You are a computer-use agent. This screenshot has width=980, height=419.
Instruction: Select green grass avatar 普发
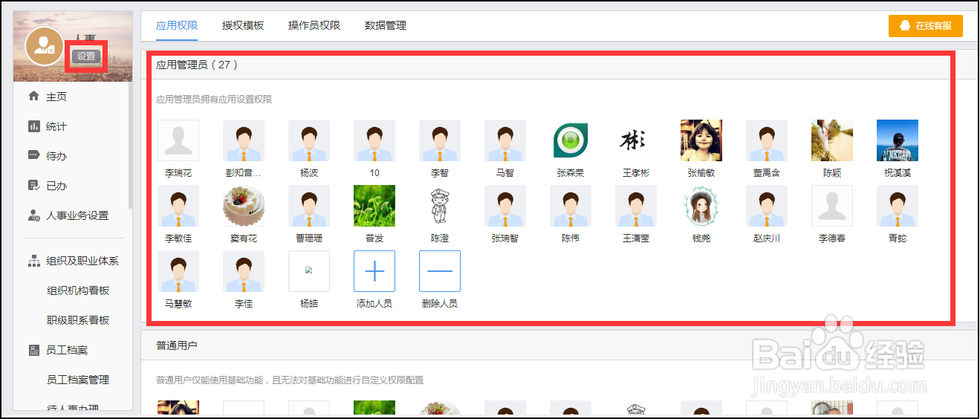[374, 206]
